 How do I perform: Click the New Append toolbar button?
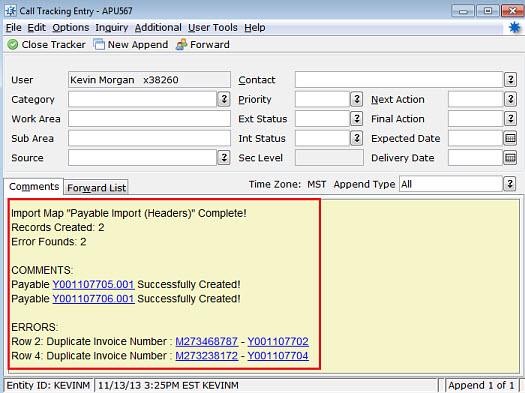[131, 45]
